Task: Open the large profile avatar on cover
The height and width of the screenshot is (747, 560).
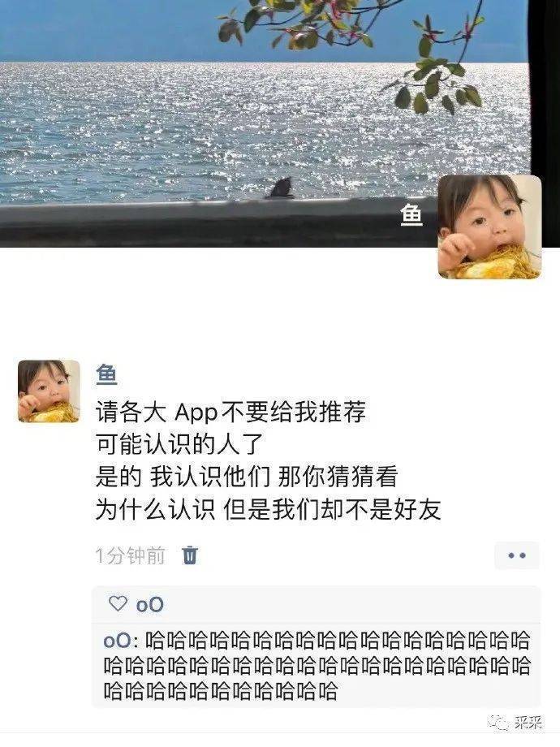Action: (489, 227)
